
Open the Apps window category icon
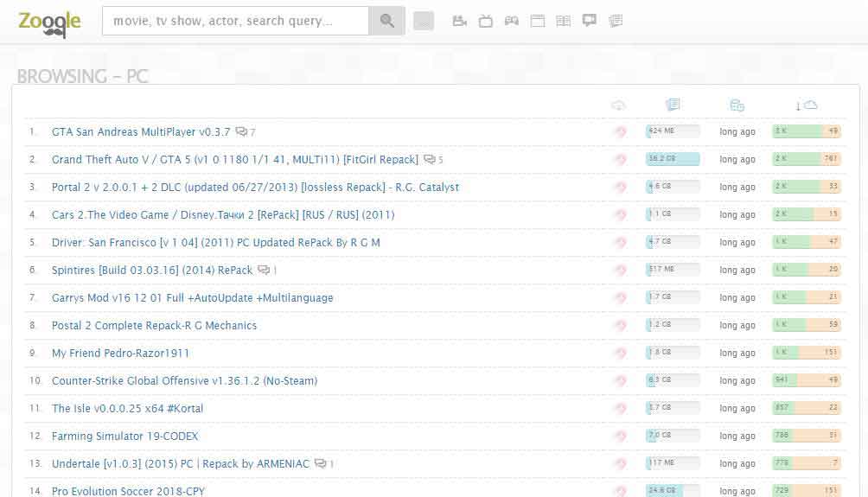pyautogui.click(x=538, y=21)
